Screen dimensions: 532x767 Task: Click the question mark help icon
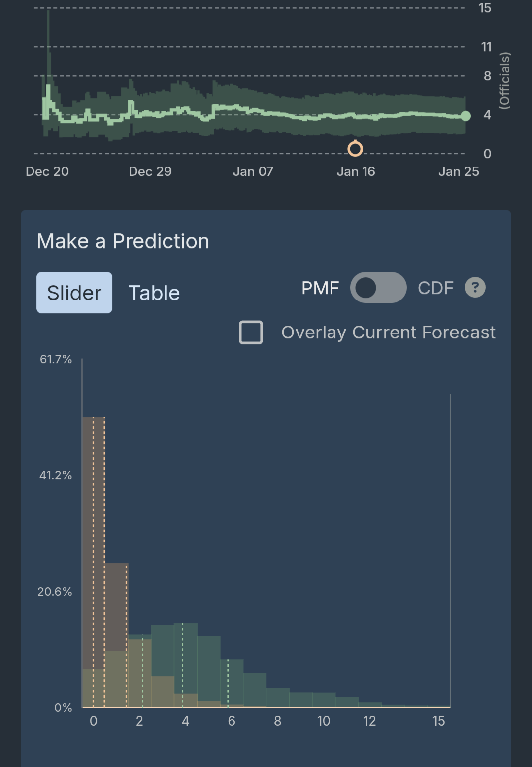(475, 288)
